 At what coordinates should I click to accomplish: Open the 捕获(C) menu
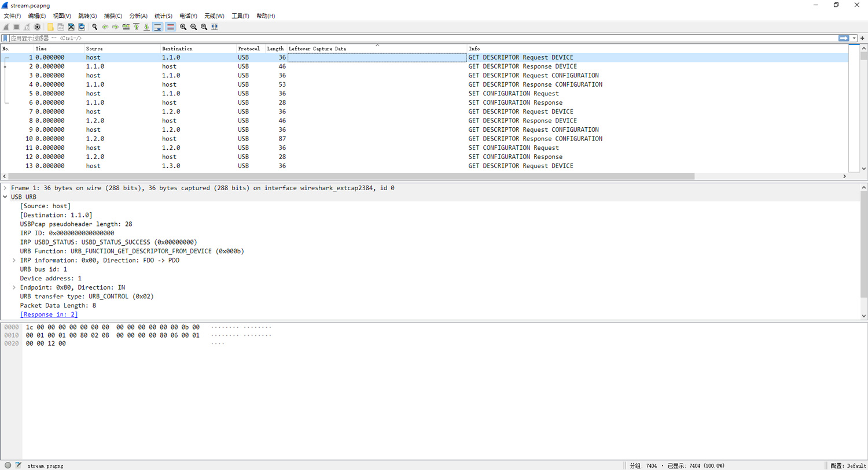pyautogui.click(x=113, y=16)
